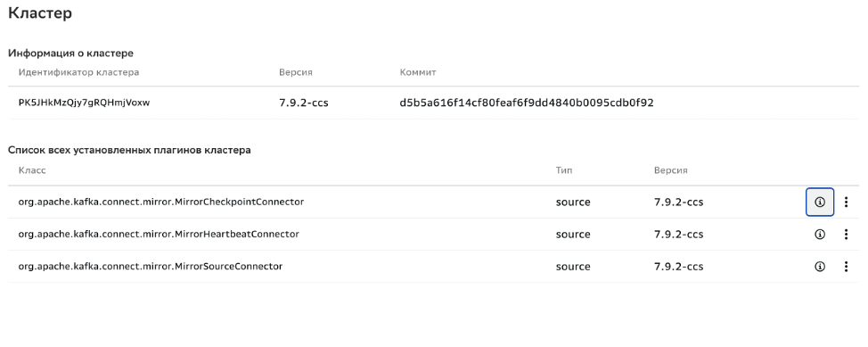Select the MirrorSourceConnector class name
868x347 pixels.
pyautogui.click(x=151, y=266)
